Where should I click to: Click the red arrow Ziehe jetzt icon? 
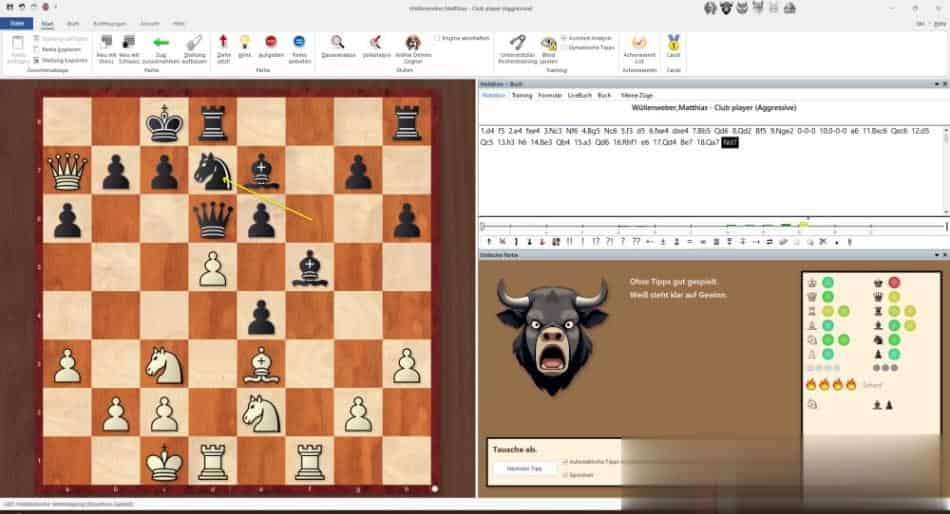pyautogui.click(x=223, y=41)
